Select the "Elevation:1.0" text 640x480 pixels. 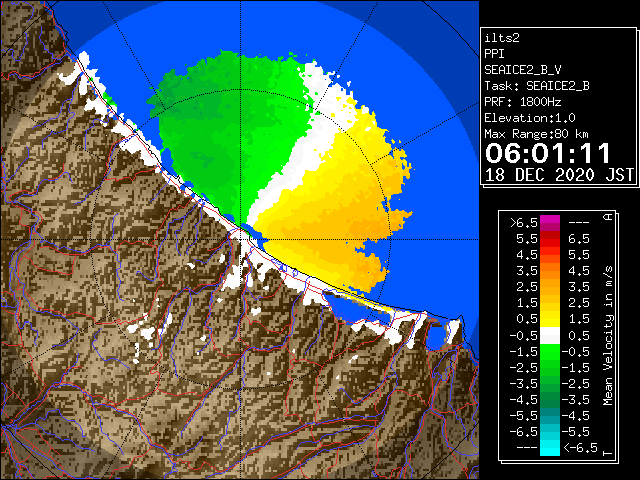(x=530, y=118)
